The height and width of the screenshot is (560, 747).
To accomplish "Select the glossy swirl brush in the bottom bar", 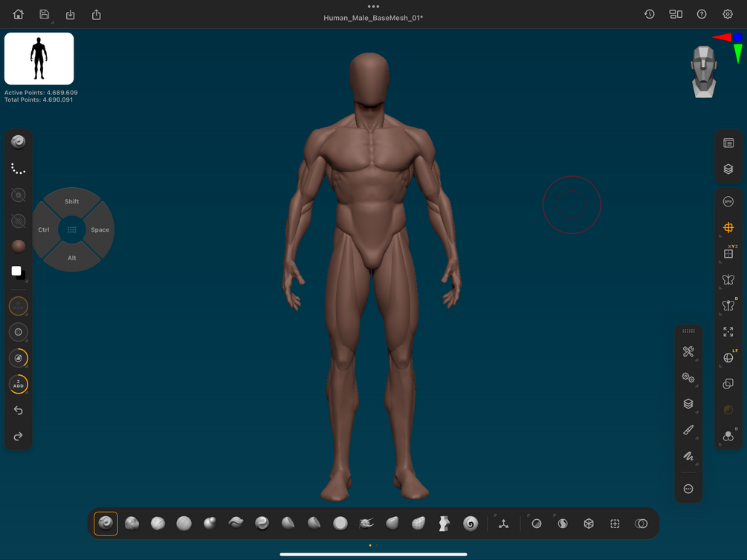I will point(262,524).
